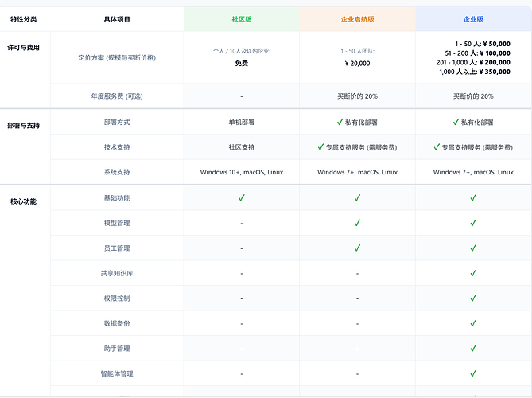The height and width of the screenshot is (398, 532).
Task: Click the 数据备份 checkmark under 企业版
Action: point(473,323)
